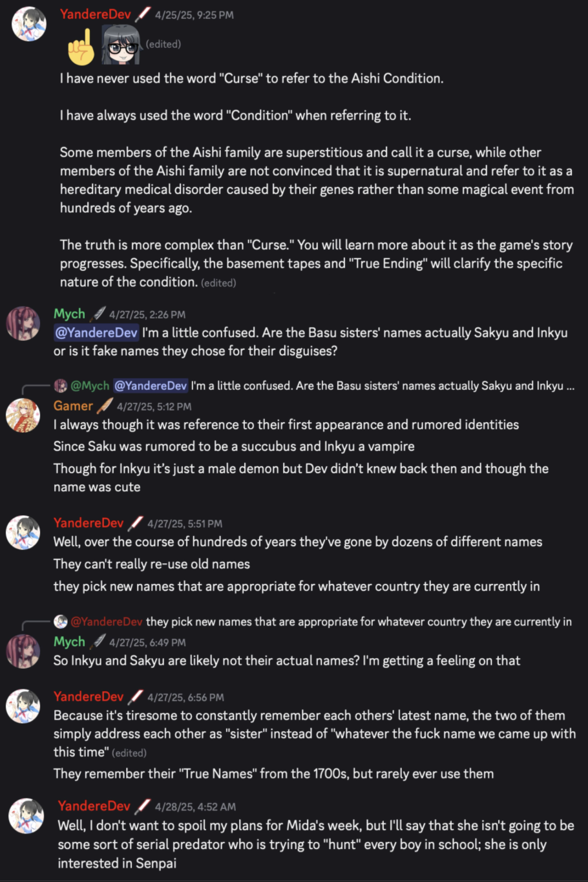Click Mych username on the 6:49 PM message
588x882 pixels.
pyautogui.click(x=69, y=642)
